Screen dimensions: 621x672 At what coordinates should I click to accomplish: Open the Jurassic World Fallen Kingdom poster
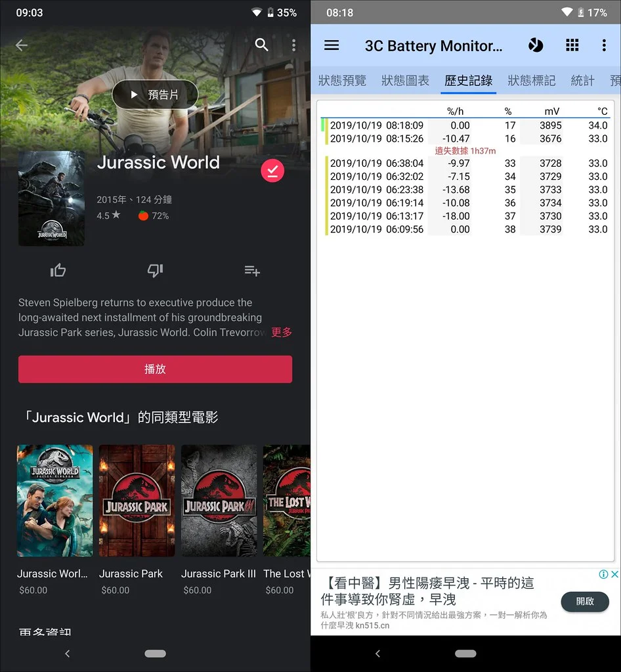point(55,501)
